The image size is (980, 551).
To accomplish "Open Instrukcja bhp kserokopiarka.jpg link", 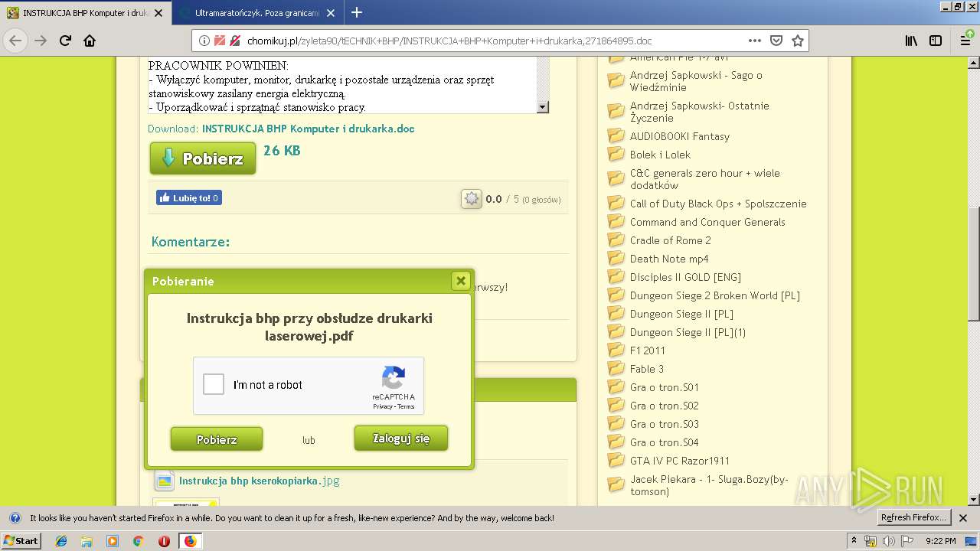I will [259, 481].
